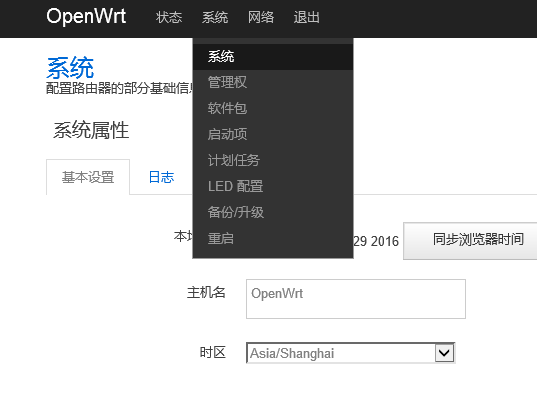537x394 pixels.
Task: Switch to the 基本设置 tab
Action: point(88,177)
